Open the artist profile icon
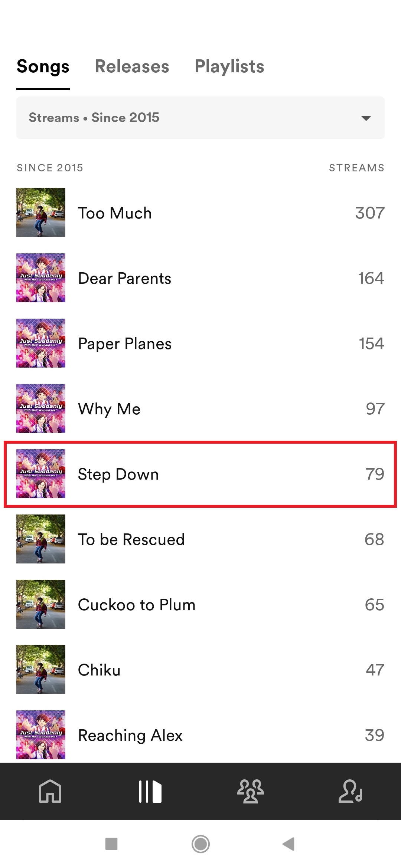The image size is (401, 868). [x=351, y=791]
